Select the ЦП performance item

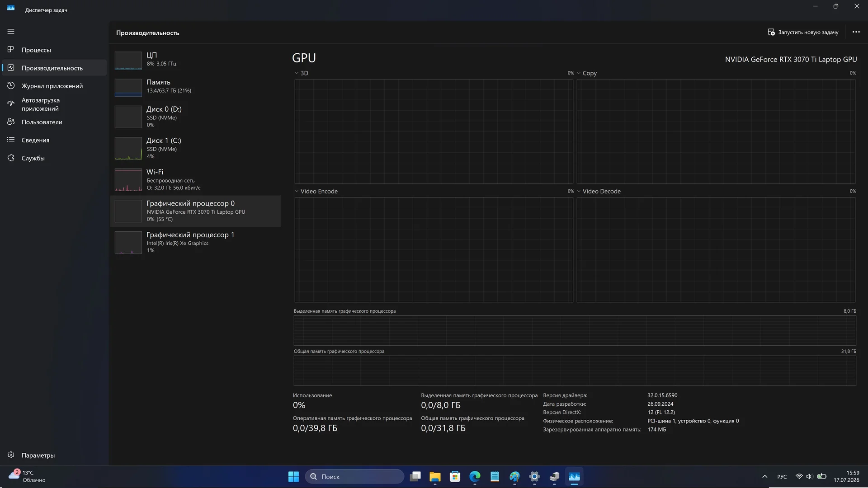coord(195,60)
